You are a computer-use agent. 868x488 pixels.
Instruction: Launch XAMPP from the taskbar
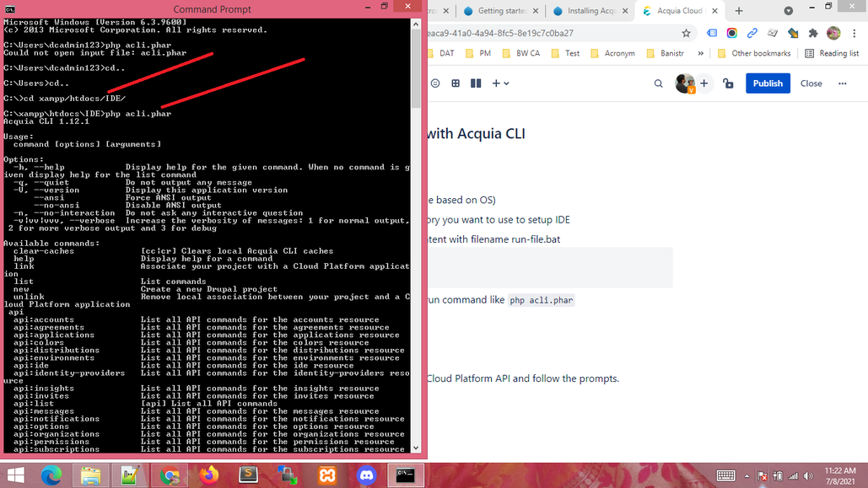(x=326, y=475)
